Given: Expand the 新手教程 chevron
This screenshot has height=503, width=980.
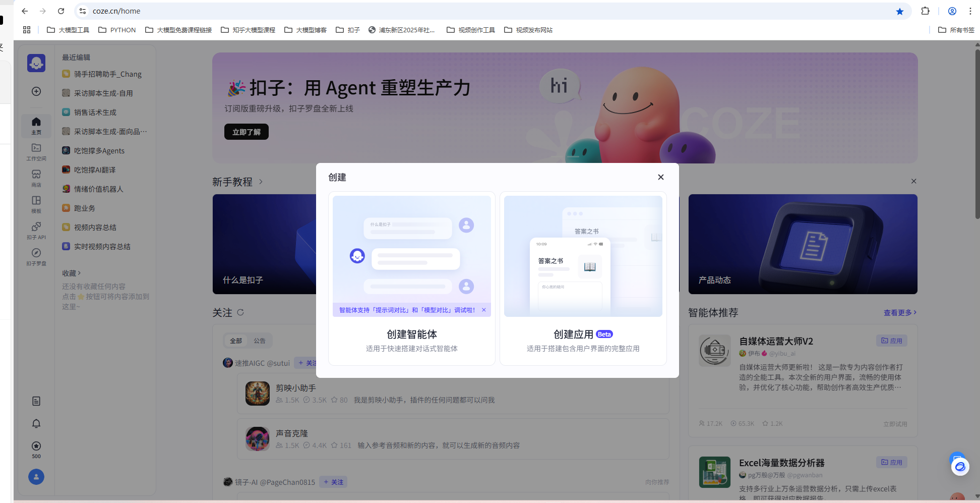Looking at the screenshot, I should pyautogui.click(x=261, y=182).
